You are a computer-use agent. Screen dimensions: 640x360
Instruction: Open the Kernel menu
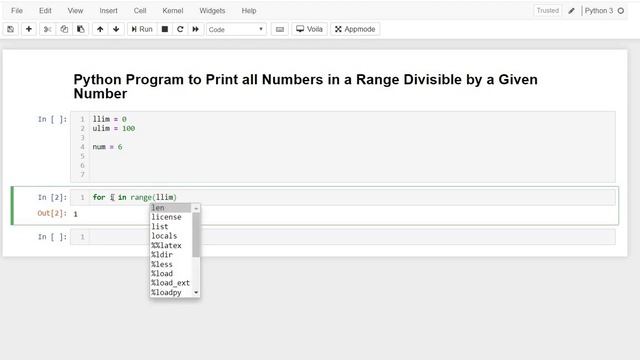(173, 11)
